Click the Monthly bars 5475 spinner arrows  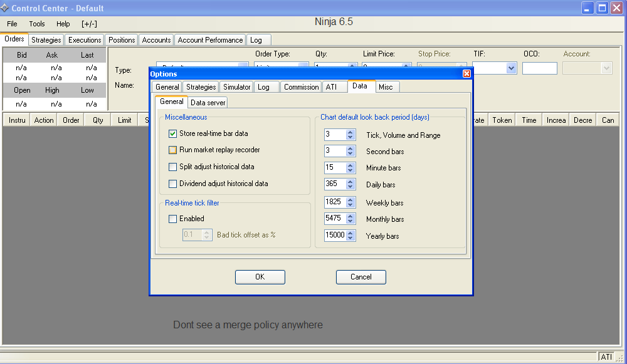[350, 219]
